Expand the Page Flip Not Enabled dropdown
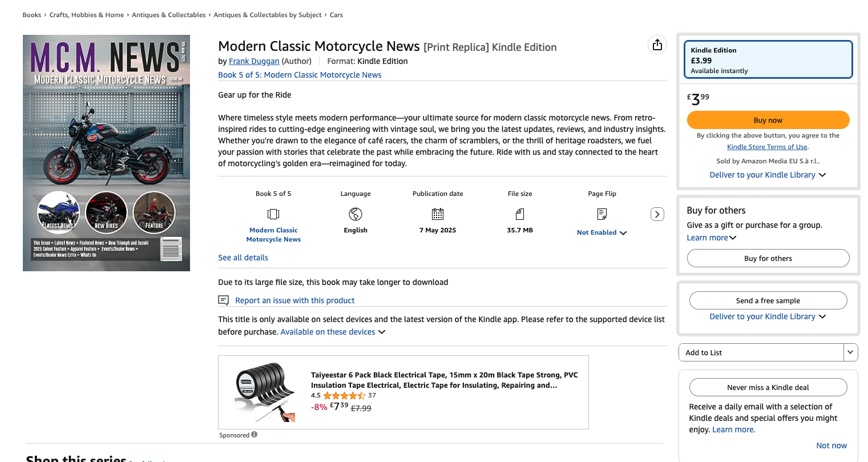 coord(623,233)
